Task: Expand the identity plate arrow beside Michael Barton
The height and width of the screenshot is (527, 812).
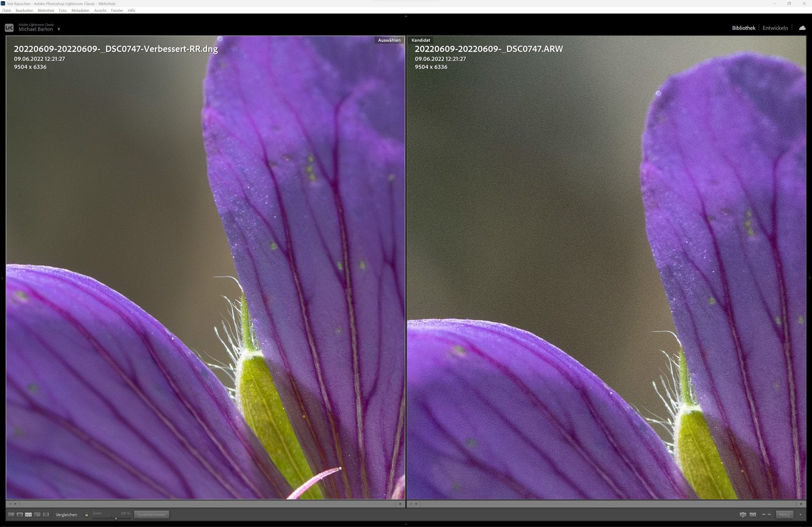Action: (x=58, y=29)
